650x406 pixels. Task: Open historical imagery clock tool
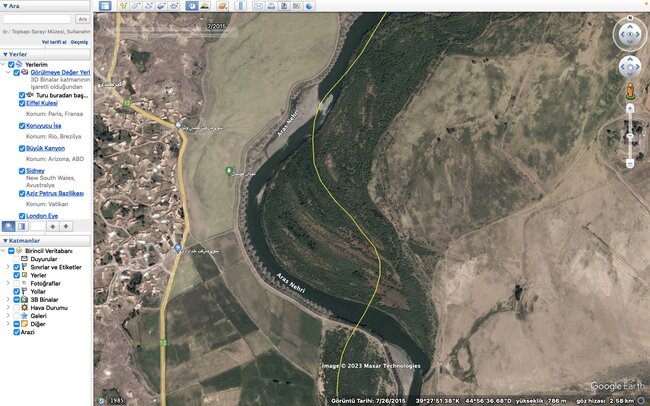pyautogui.click(x=194, y=6)
